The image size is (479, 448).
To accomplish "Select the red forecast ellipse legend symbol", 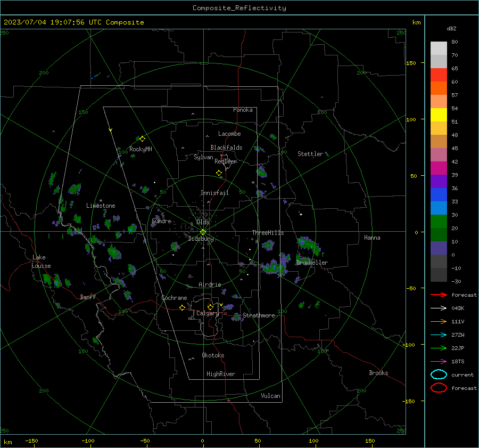I will click(x=439, y=388).
